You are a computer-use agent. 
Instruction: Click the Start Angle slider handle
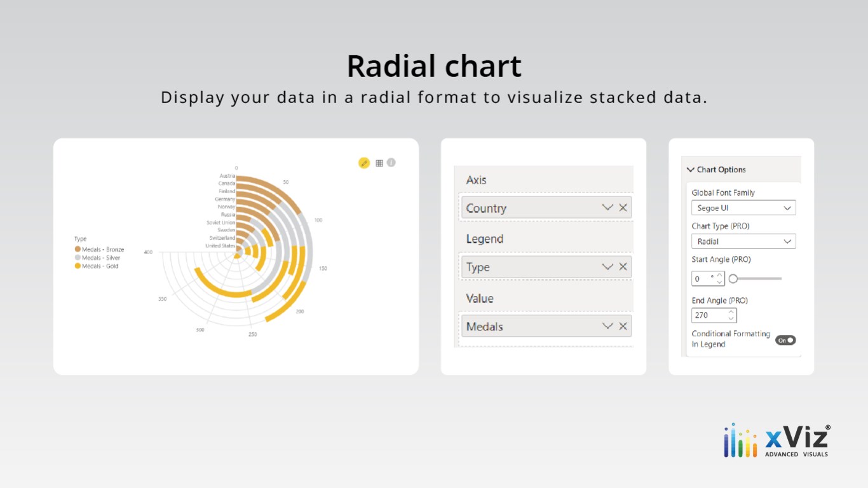(x=733, y=278)
